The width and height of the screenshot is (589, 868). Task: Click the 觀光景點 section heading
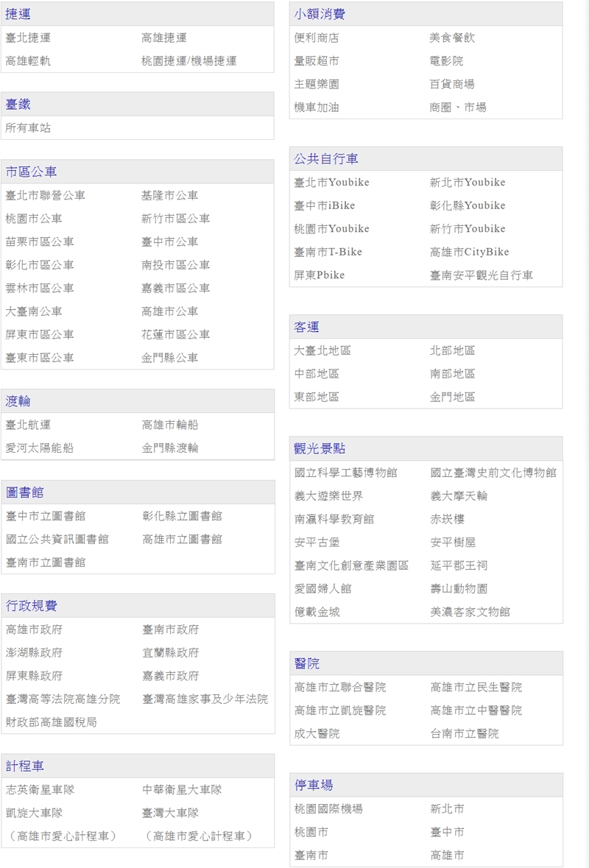click(x=320, y=449)
